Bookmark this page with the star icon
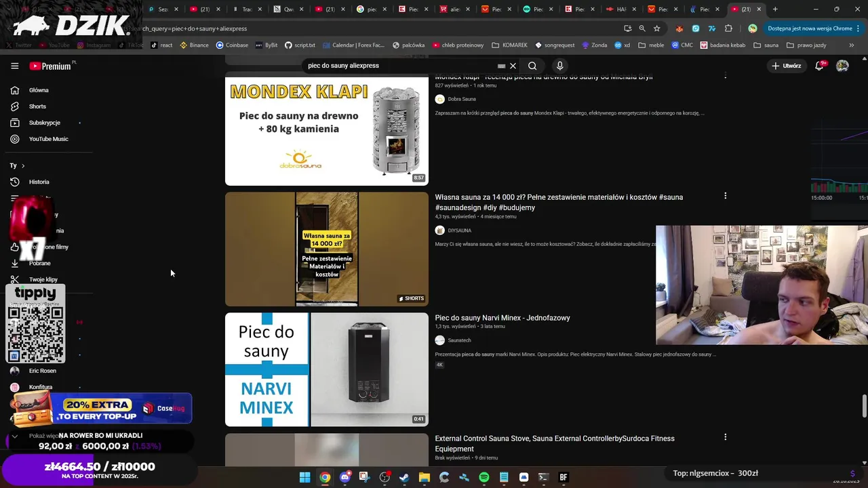Image resolution: width=868 pixels, height=488 pixels. 656,28
